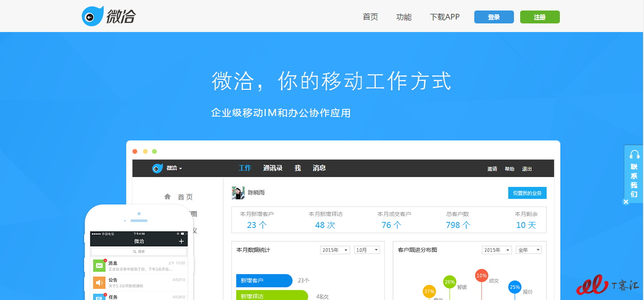Click the 客户跟进分布图 panel title
Viewport: 644px width, 300px height.
point(417,250)
